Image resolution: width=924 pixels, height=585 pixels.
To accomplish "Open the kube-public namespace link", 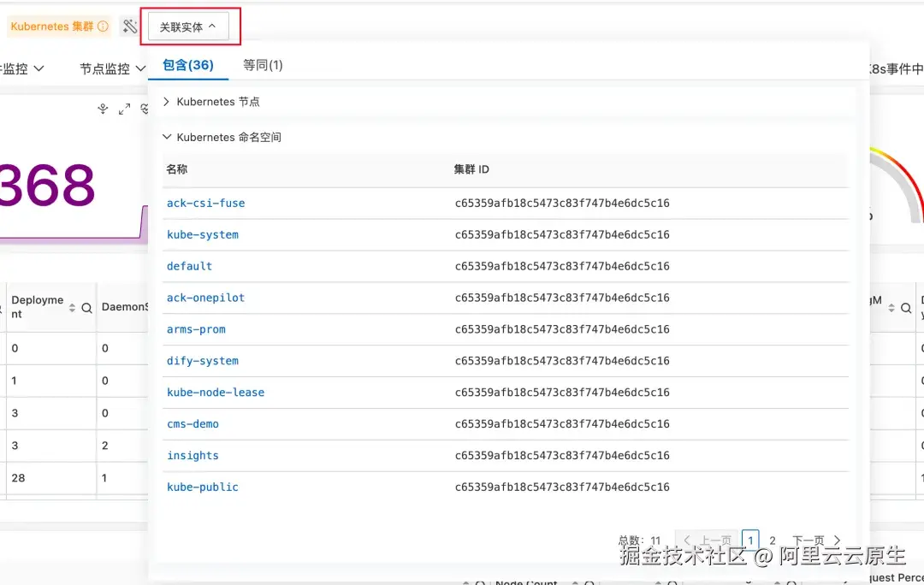I will click(203, 487).
